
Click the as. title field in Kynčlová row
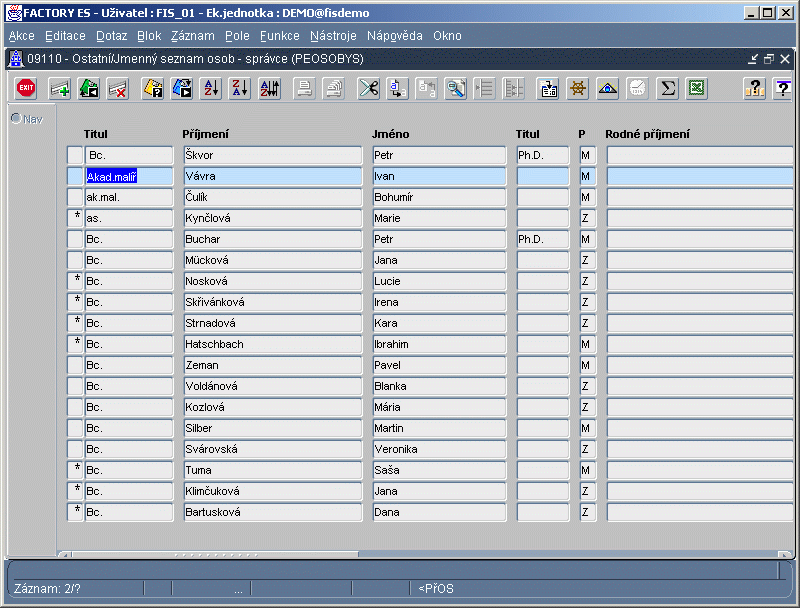pyautogui.click(x=129, y=218)
